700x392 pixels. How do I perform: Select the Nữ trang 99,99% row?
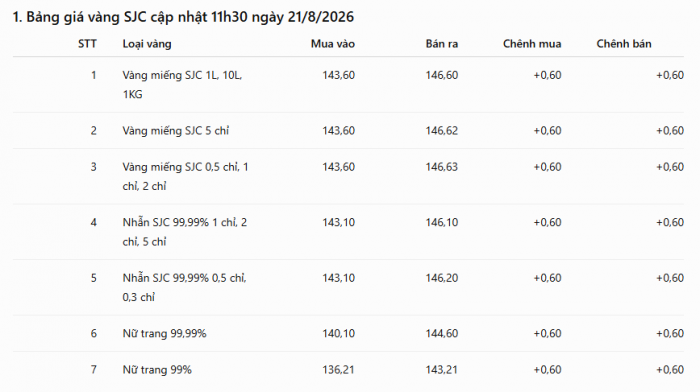click(348, 334)
